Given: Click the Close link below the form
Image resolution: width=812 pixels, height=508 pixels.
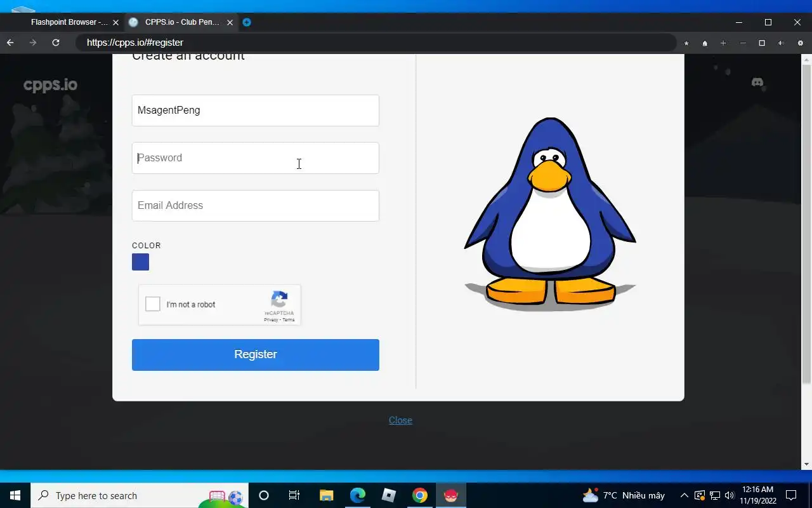Looking at the screenshot, I should (400, 420).
